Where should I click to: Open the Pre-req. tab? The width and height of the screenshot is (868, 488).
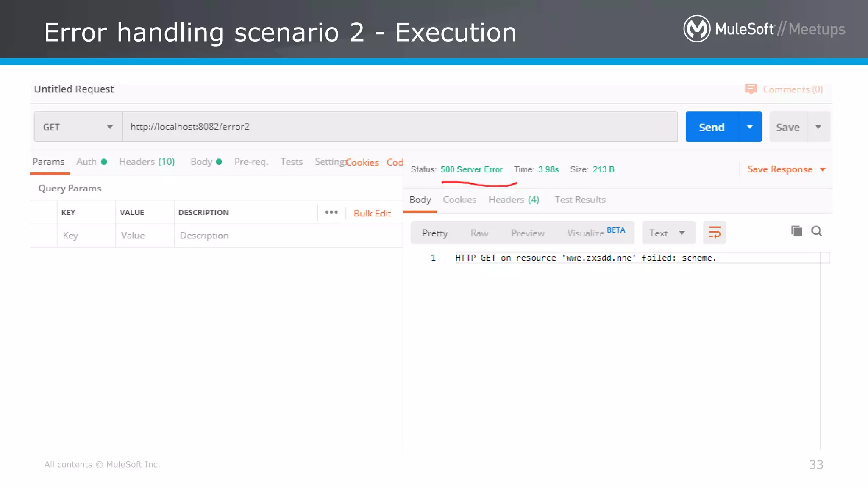click(251, 162)
